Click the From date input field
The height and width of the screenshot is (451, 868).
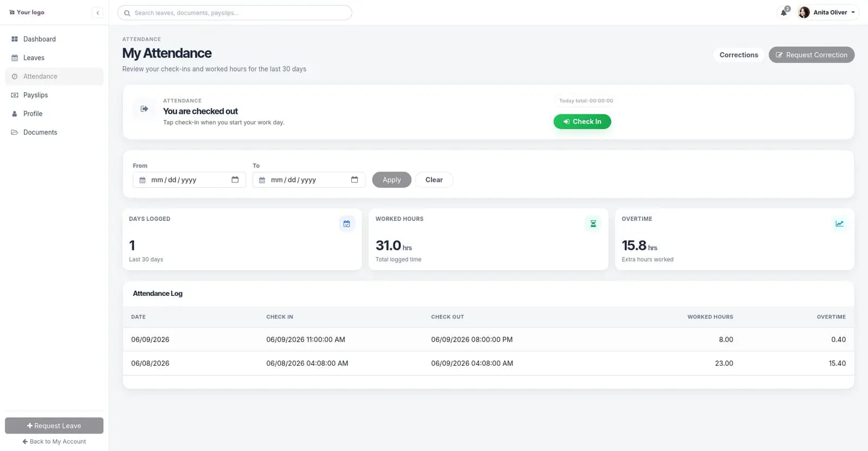click(x=189, y=180)
